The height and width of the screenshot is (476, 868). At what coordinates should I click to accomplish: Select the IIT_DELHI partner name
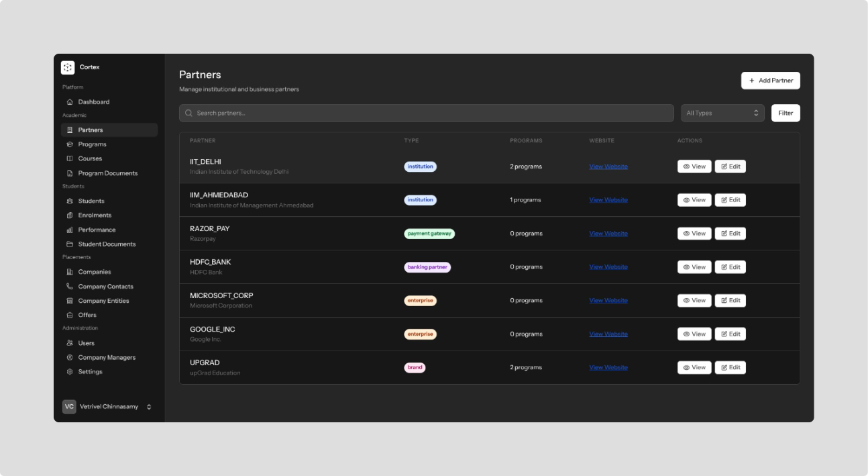[x=205, y=162]
